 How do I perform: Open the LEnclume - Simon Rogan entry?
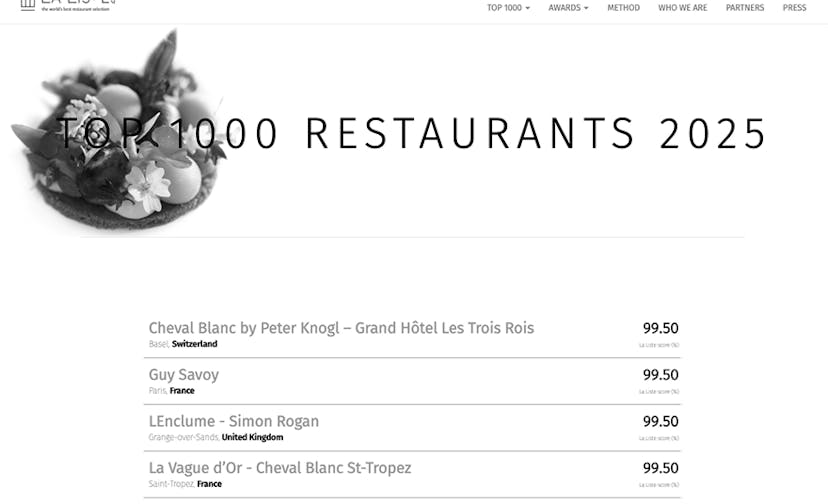234,421
